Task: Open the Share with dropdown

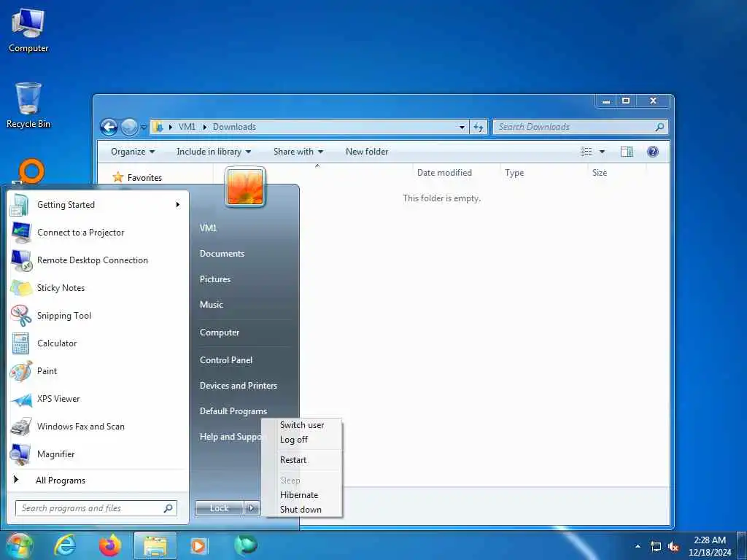Action: pyautogui.click(x=298, y=152)
